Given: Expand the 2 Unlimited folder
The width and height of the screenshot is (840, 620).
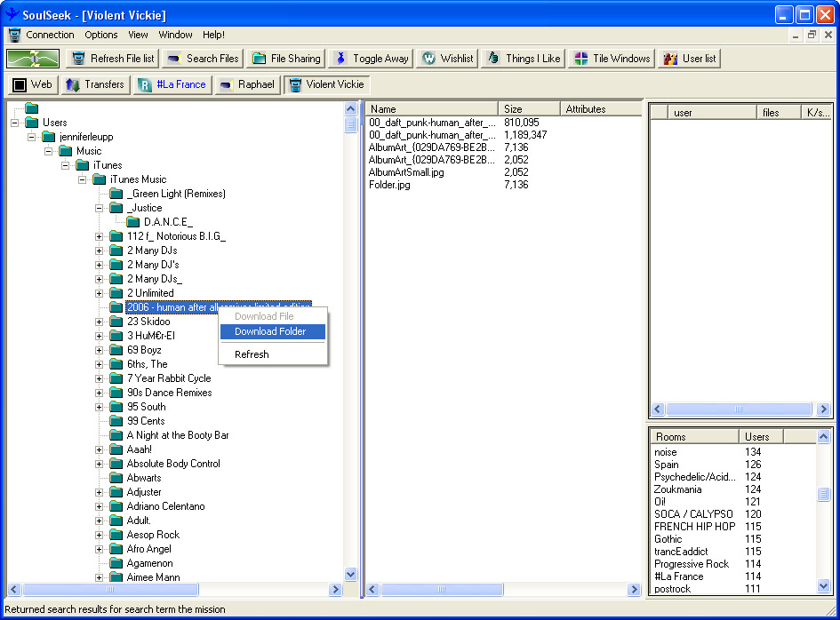Looking at the screenshot, I should click(99, 293).
